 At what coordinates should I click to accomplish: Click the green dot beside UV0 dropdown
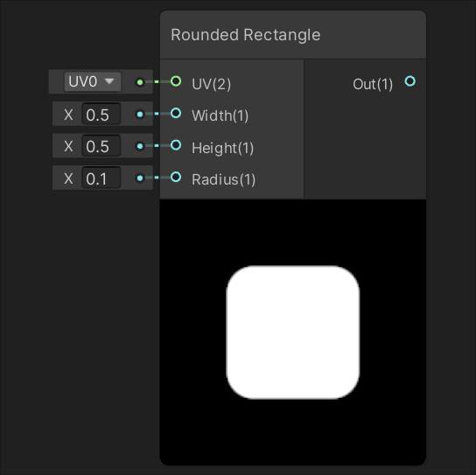(x=140, y=82)
